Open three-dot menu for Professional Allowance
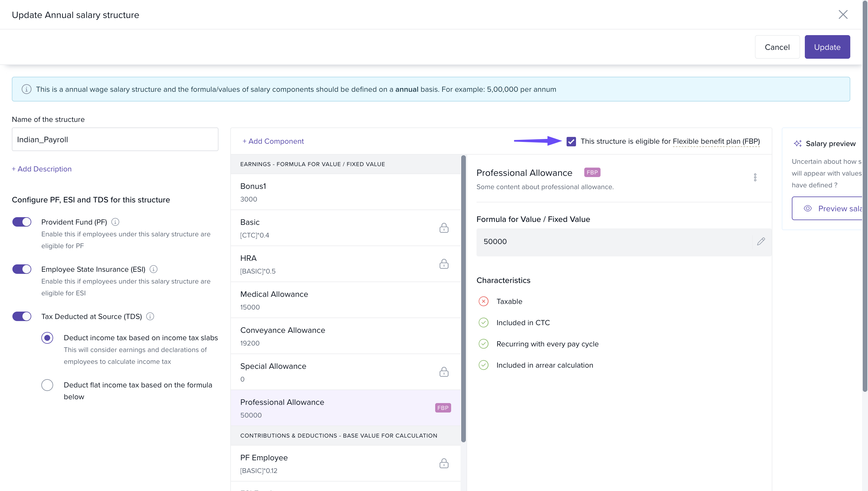868x491 pixels. (x=755, y=177)
